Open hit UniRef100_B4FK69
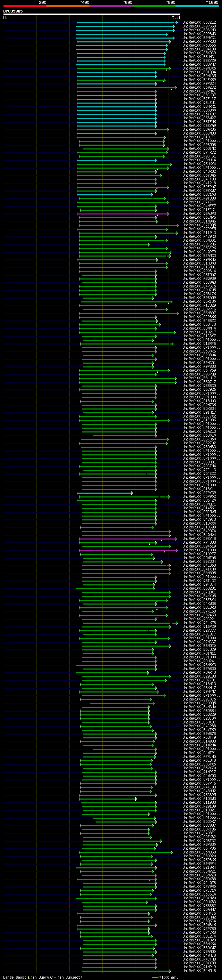 [199, 80]
